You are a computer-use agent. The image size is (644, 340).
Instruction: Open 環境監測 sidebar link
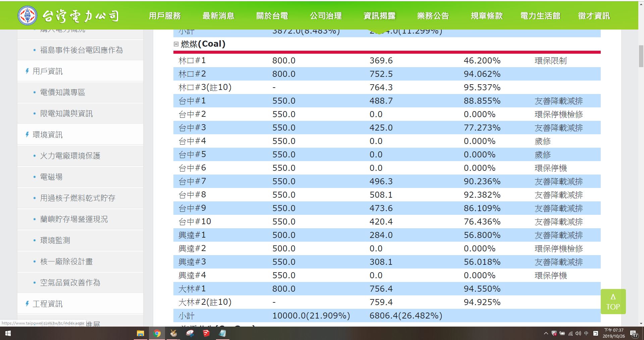pos(55,240)
